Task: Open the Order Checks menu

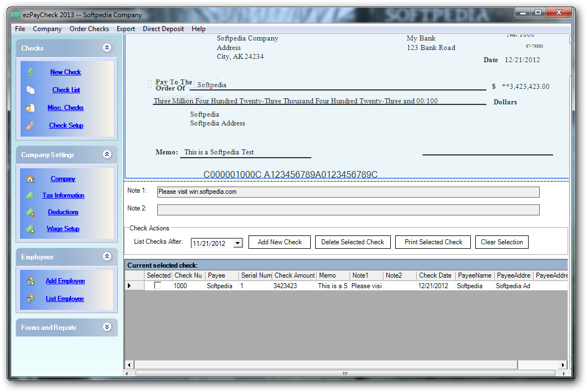Action: pos(89,29)
